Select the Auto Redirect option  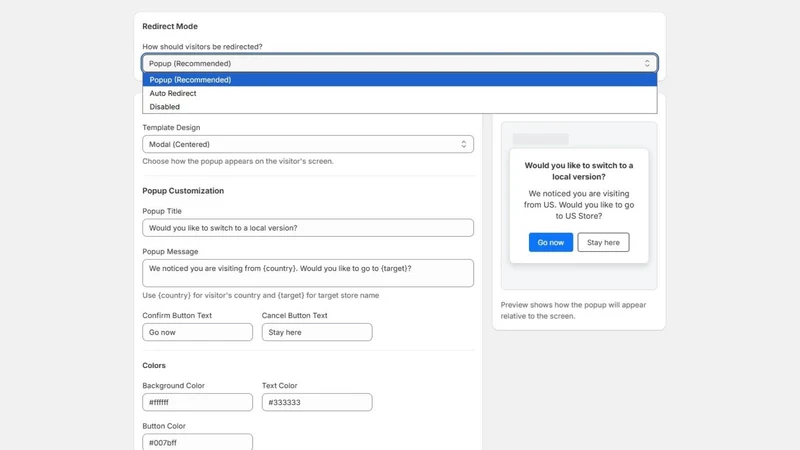point(399,93)
